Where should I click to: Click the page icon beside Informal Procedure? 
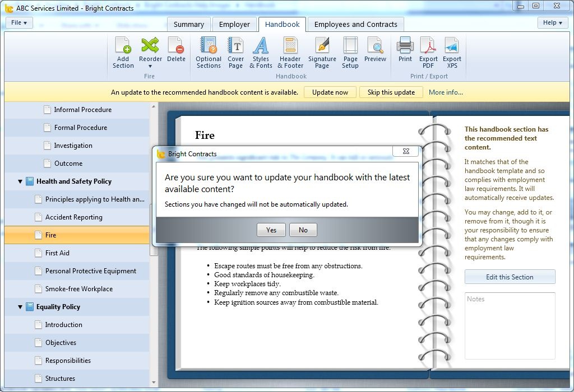click(47, 110)
